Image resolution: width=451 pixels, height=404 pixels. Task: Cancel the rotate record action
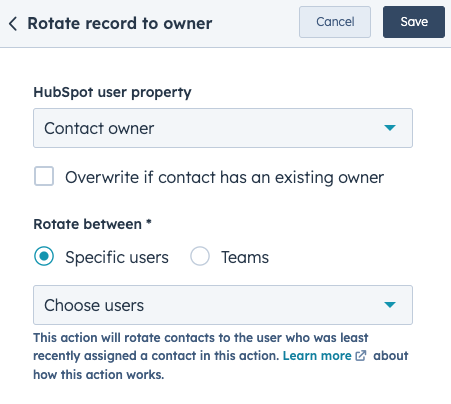[335, 22]
